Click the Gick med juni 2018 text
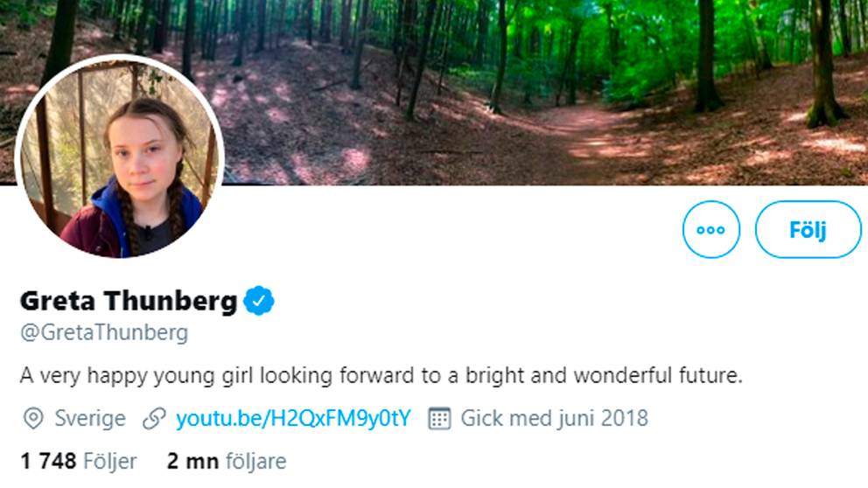 pyautogui.click(x=555, y=418)
